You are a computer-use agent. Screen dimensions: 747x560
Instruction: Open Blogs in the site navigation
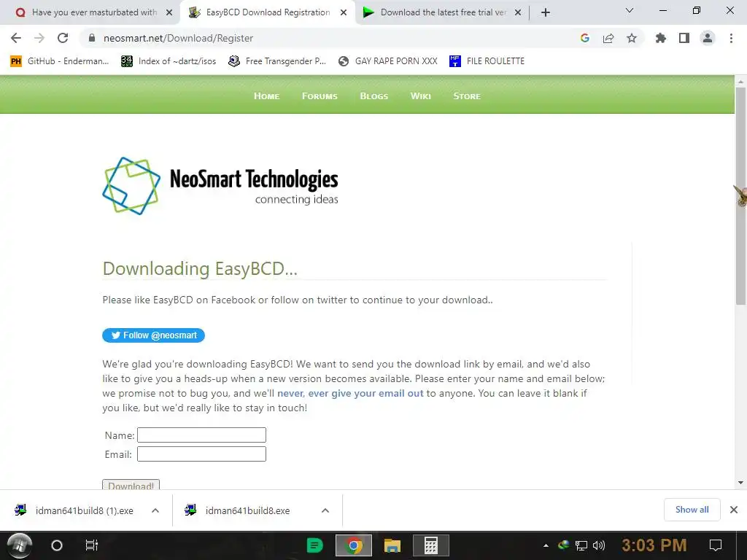tap(374, 96)
